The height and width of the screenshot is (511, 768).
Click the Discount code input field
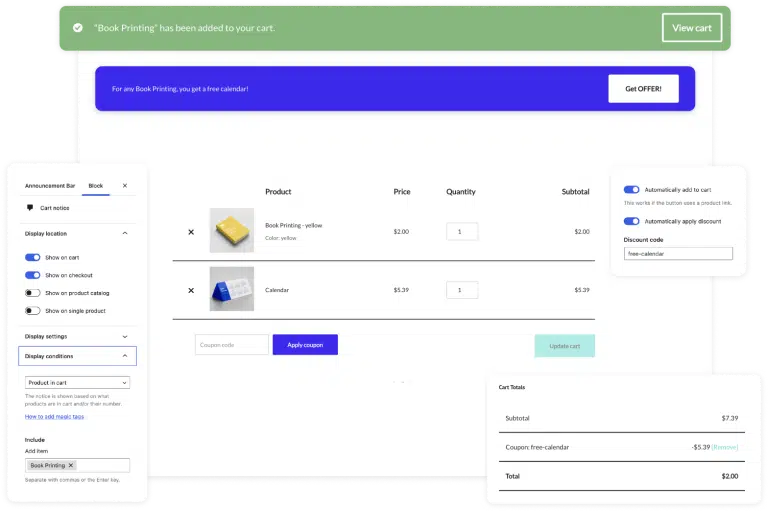pos(678,254)
